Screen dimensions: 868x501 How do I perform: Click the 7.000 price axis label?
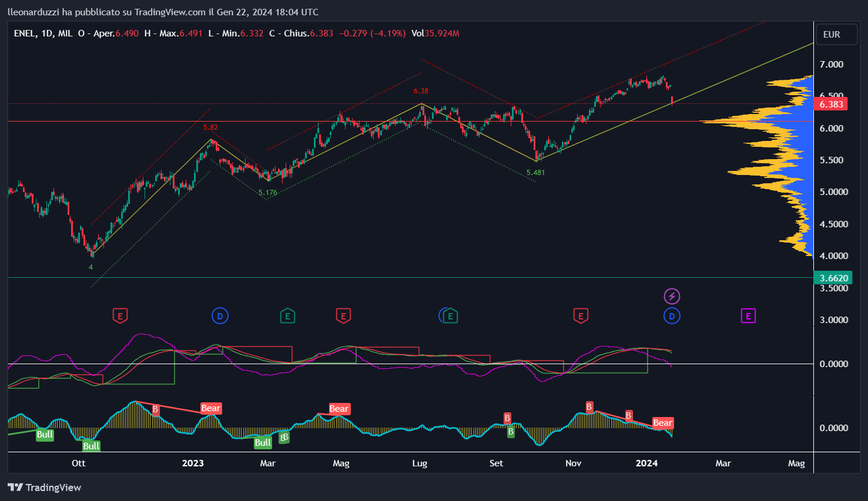(x=832, y=65)
